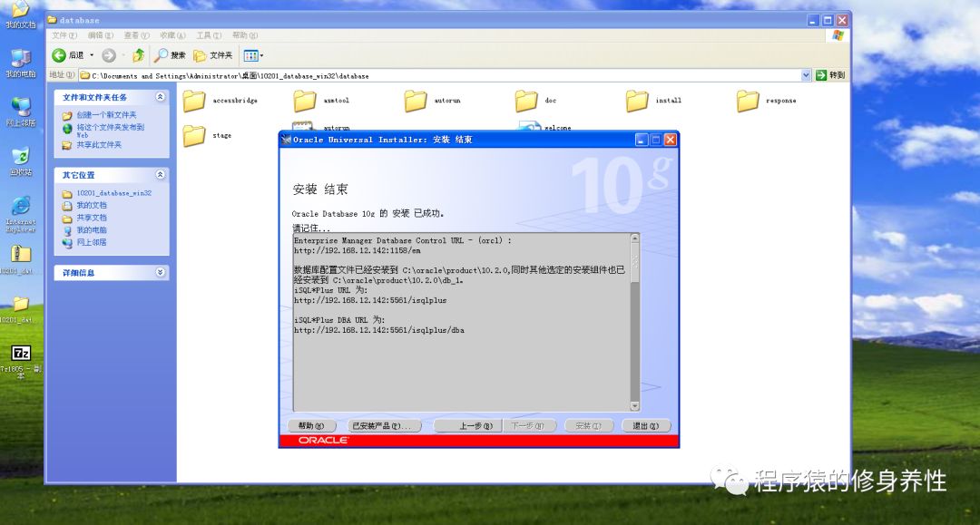Open the Help menu in Explorer

tap(244, 35)
